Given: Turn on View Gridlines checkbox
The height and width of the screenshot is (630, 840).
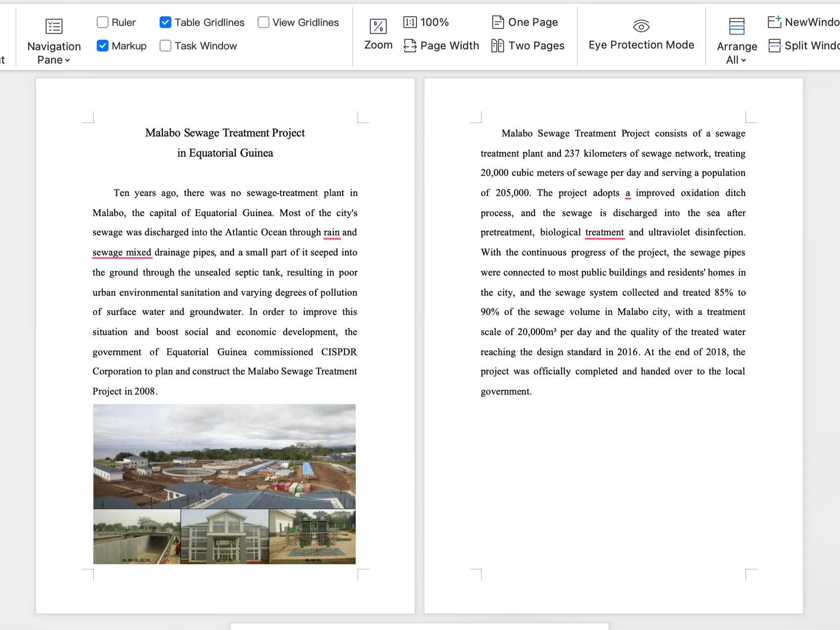Looking at the screenshot, I should pos(263,22).
